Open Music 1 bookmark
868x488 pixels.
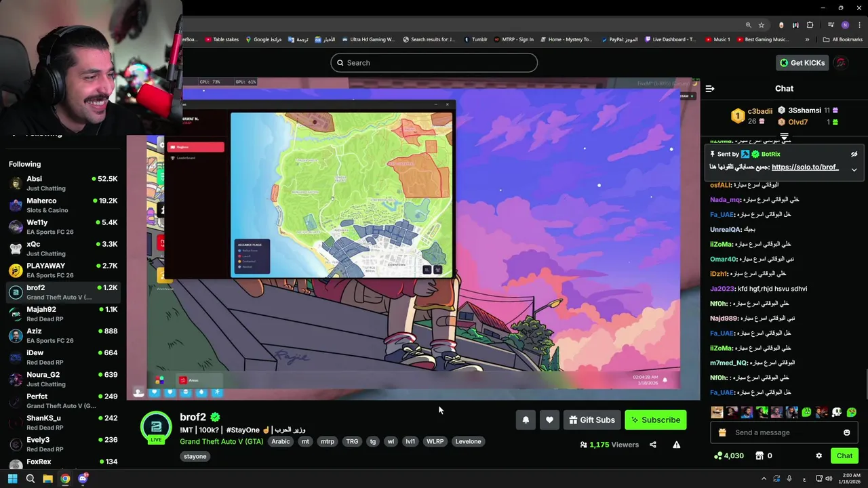(x=717, y=39)
